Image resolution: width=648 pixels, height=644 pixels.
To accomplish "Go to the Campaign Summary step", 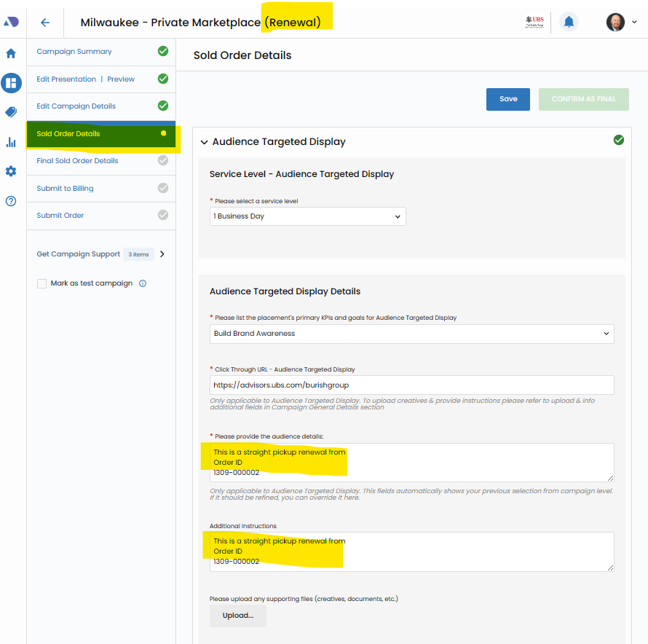I will (x=74, y=52).
